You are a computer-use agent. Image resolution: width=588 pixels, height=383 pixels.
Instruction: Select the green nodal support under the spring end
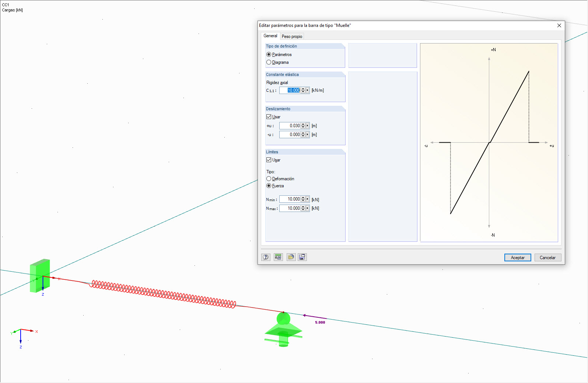[x=283, y=330]
